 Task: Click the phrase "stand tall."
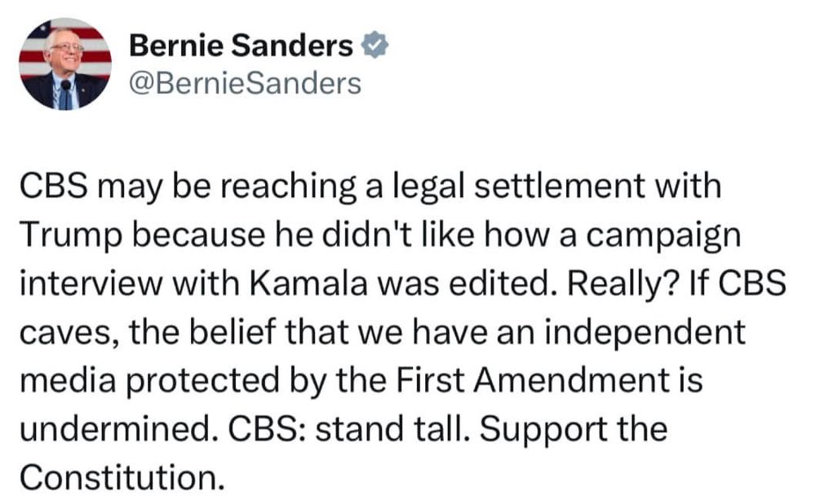coord(410,429)
